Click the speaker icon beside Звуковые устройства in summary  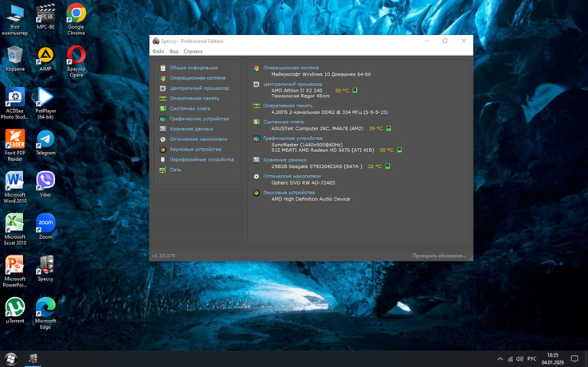[256, 193]
